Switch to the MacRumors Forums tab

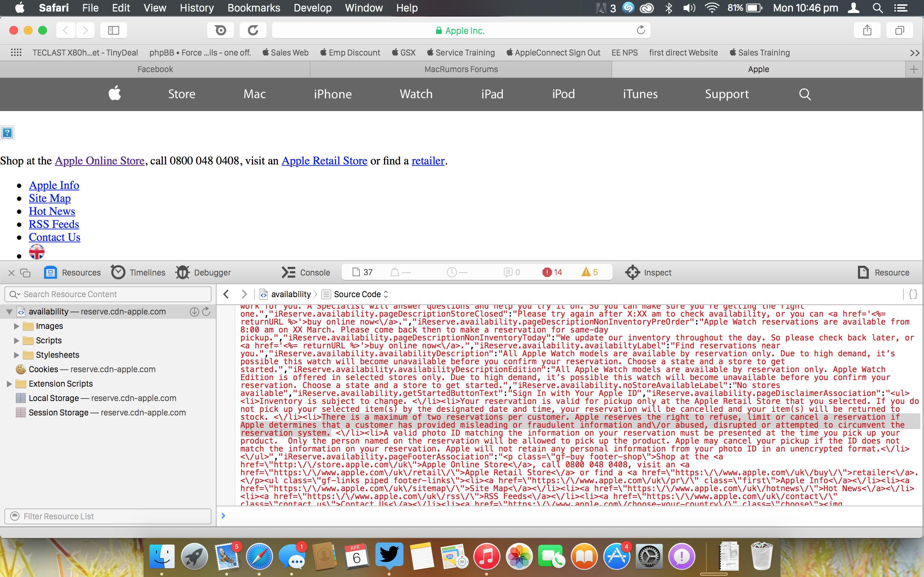461,69
